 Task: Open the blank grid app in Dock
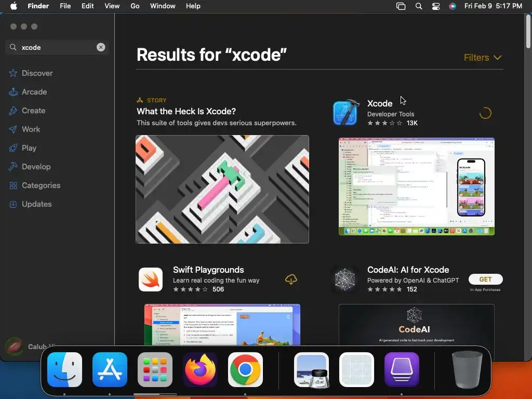pyautogui.click(x=356, y=369)
